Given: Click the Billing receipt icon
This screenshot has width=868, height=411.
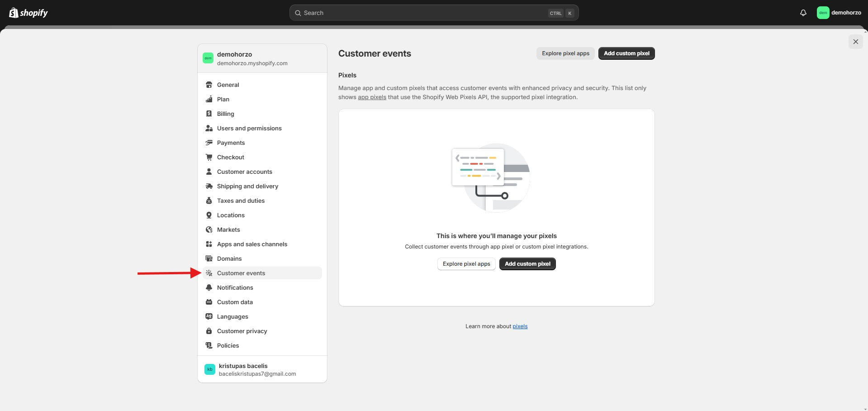Looking at the screenshot, I should [209, 114].
